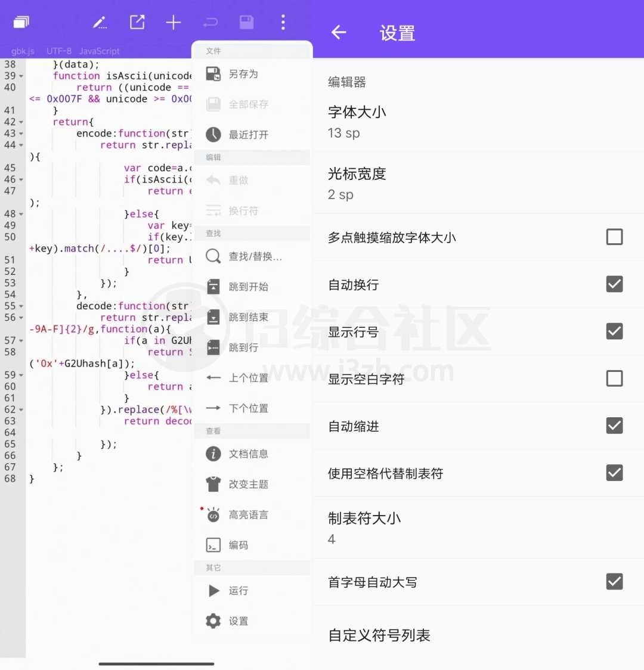644x670 pixels.
Task: Click the open file icon
Action: pos(137,22)
